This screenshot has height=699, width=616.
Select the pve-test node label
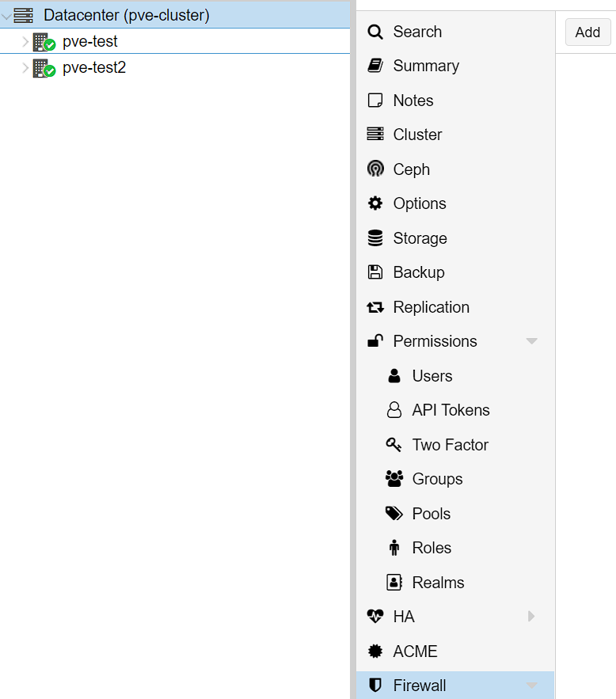click(x=89, y=41)
